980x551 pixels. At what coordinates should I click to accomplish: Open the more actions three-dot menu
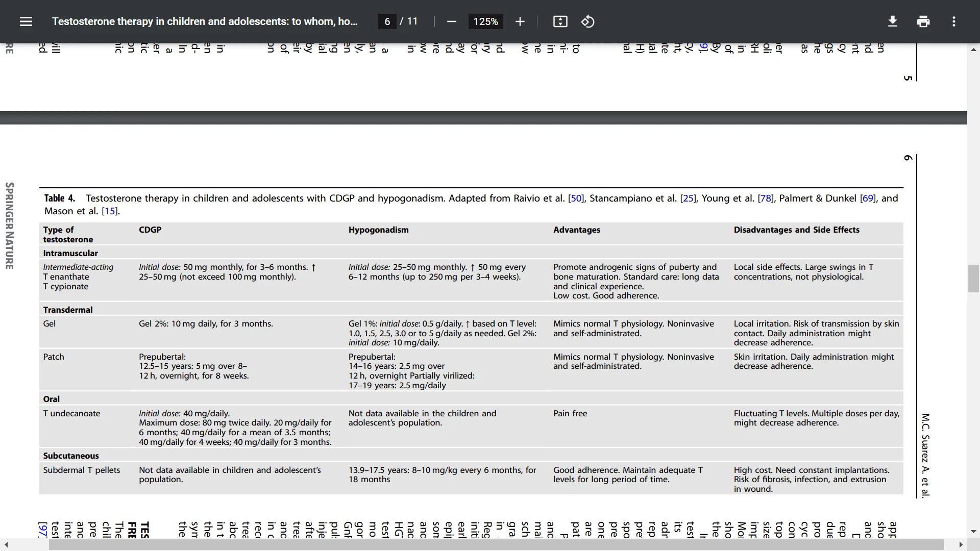point(953,21)
